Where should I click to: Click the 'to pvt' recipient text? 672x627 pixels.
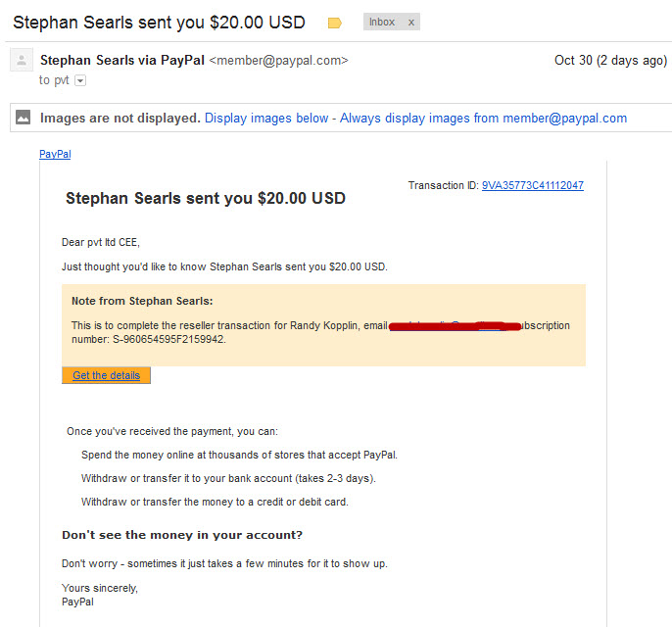(54, 80)
